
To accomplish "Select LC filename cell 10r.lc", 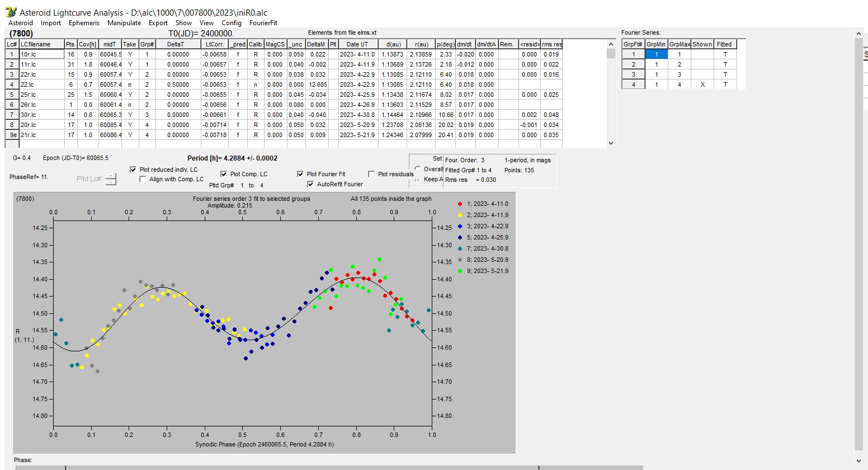I will pos(42,54).
